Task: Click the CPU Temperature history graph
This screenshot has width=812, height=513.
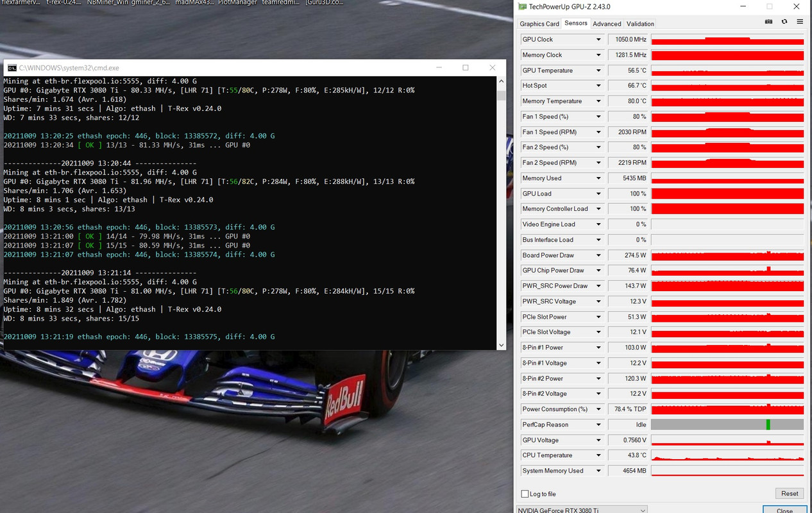Action: coord(727,455)
